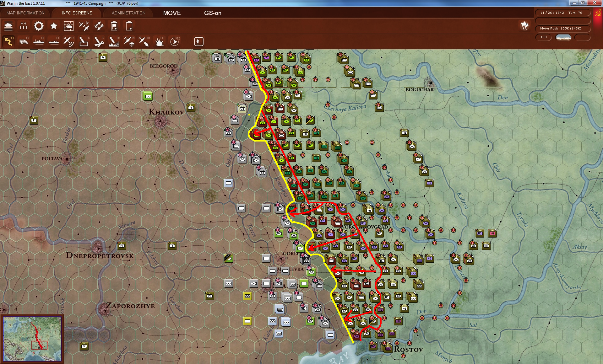Open the Losses screen (crosses icon)
The image size is (603, 364).
click(x=24, y=26)
